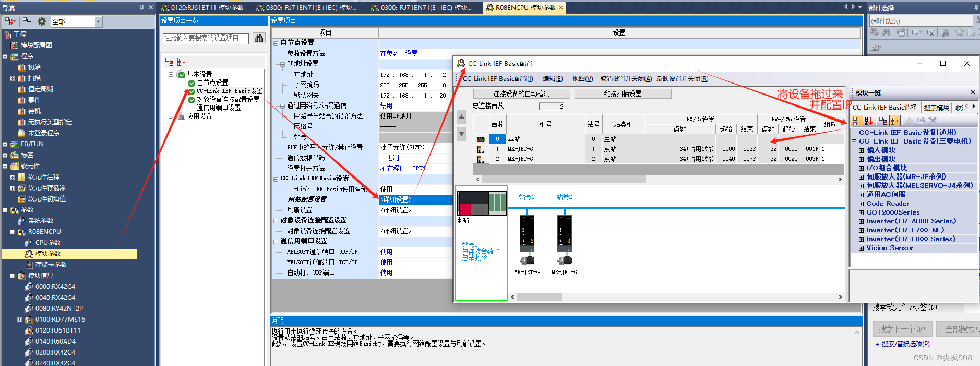Click the station 0 本站 module icon in table
Image resolution: width=980 pixels, height=366 pixels.
tap(481, 139)
